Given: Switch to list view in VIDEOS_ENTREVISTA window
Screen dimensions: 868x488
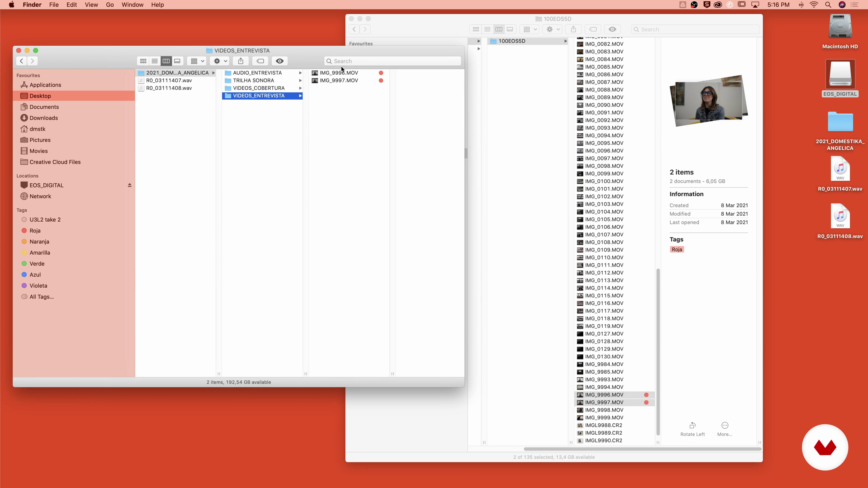Looking at the screenshot, I should point(155,61).
